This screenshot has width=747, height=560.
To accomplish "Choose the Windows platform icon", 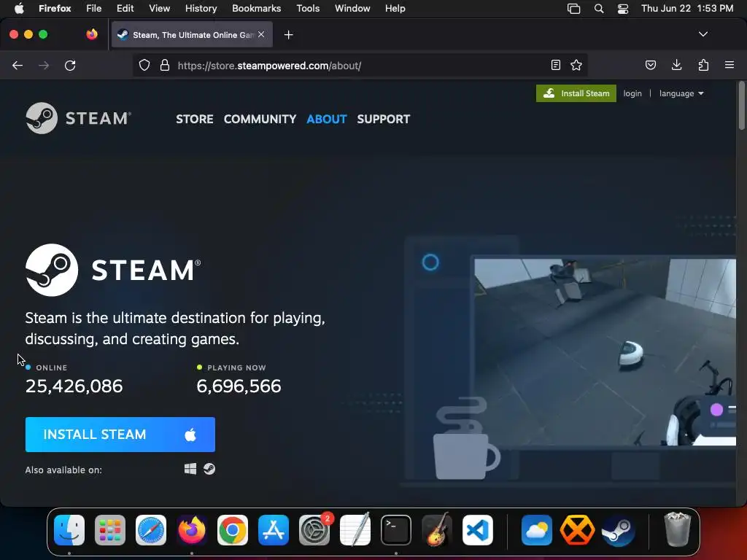I will (x=190, y=469).
